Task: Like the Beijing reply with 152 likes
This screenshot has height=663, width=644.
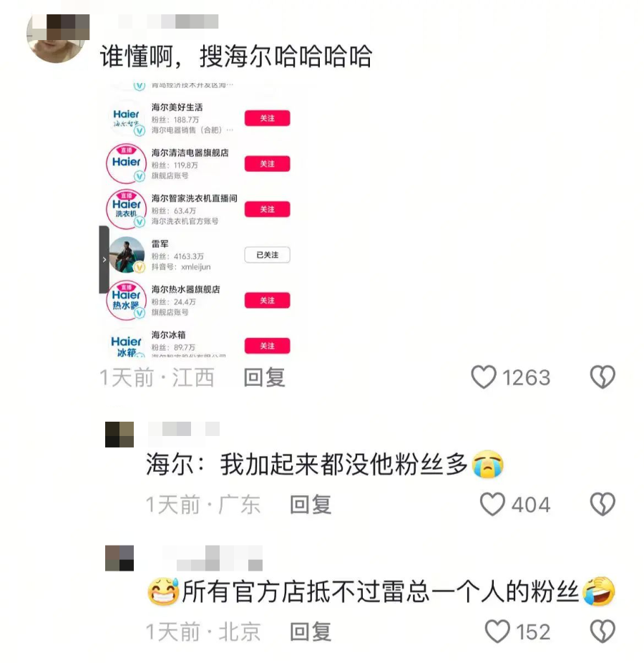Action: click(x=497, y=631)
